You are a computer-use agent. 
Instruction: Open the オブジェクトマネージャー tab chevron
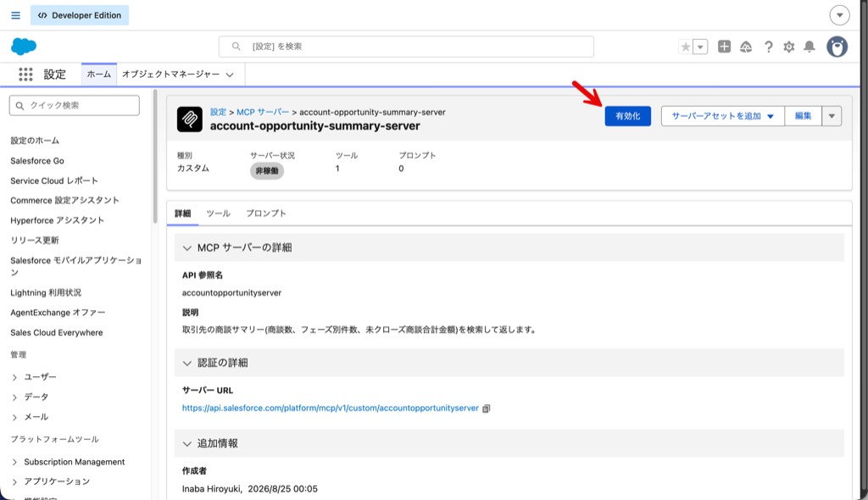230,75
